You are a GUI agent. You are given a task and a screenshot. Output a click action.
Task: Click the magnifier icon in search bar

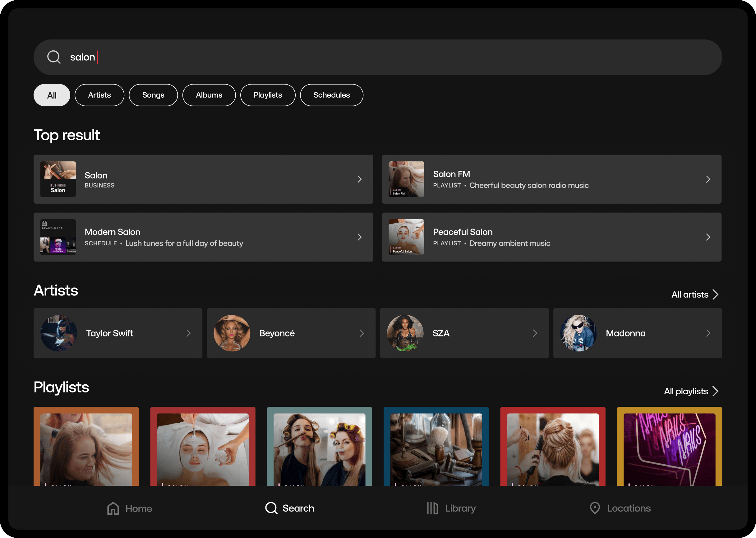[54, 57]
